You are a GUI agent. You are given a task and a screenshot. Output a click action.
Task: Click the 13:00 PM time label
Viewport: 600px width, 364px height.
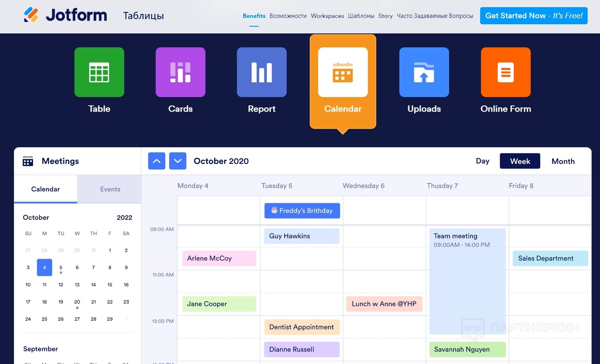(x=163, y=321)
